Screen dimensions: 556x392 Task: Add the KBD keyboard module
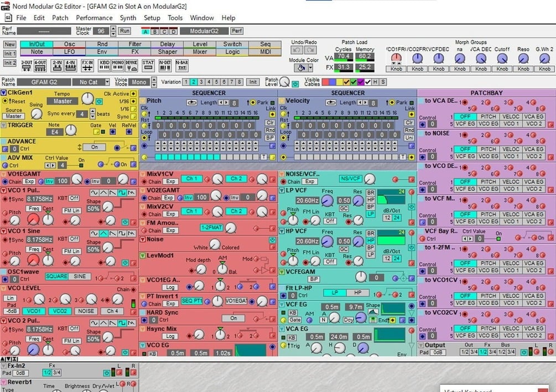pos(105,66)
